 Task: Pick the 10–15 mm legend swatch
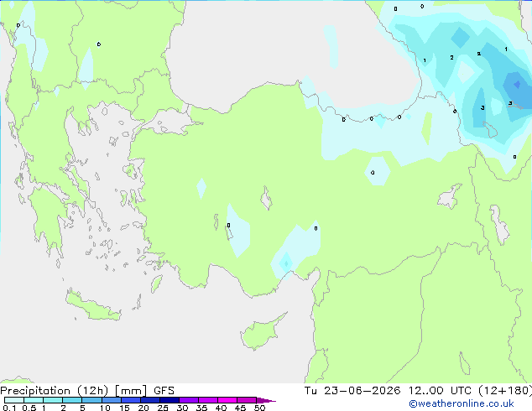point(111,400)
